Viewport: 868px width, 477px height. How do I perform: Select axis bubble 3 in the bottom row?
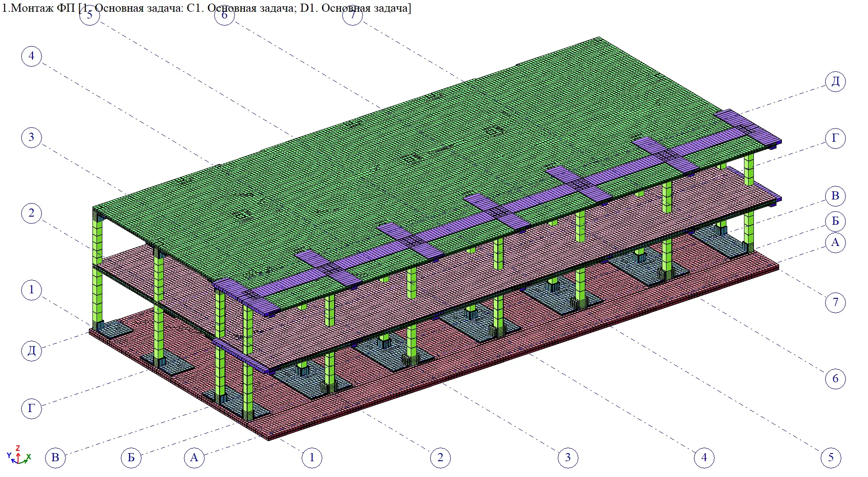[568, 458]
